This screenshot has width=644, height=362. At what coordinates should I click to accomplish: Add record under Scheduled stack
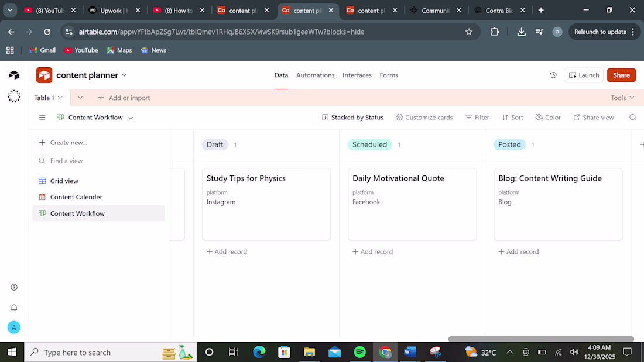372,251
